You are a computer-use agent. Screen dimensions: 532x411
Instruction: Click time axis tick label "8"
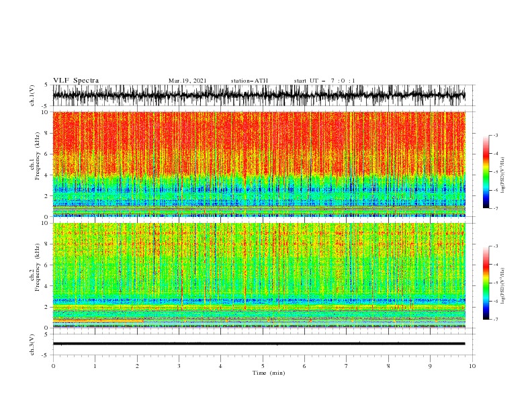click(388, 366)
